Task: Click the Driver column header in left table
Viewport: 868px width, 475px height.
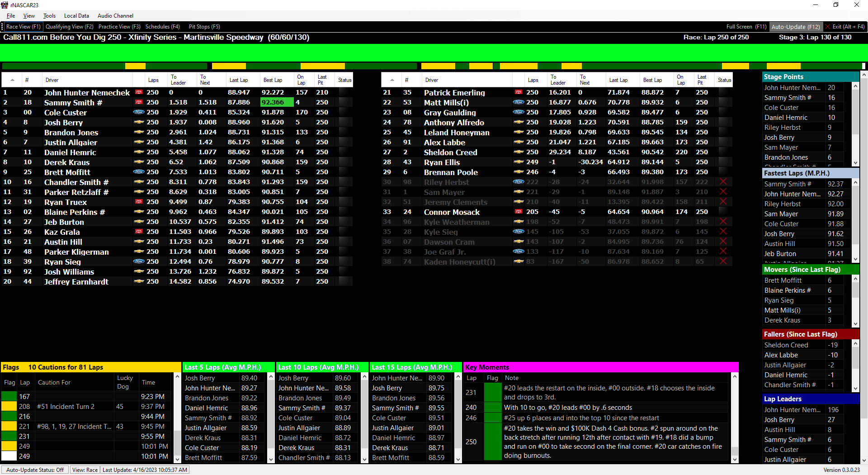Action: pos(87,80)
